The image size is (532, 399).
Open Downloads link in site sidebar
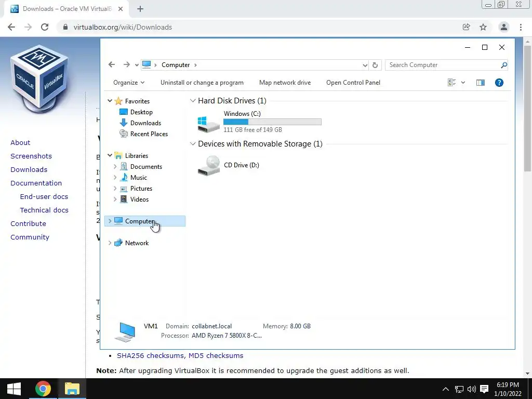pyautogui.click(x=29, y=169)
